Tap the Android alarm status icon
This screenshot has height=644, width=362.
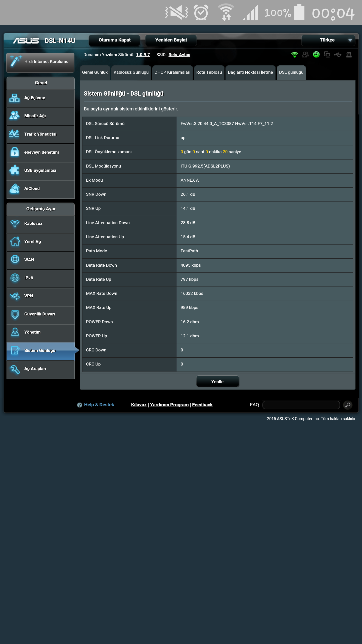201,12
